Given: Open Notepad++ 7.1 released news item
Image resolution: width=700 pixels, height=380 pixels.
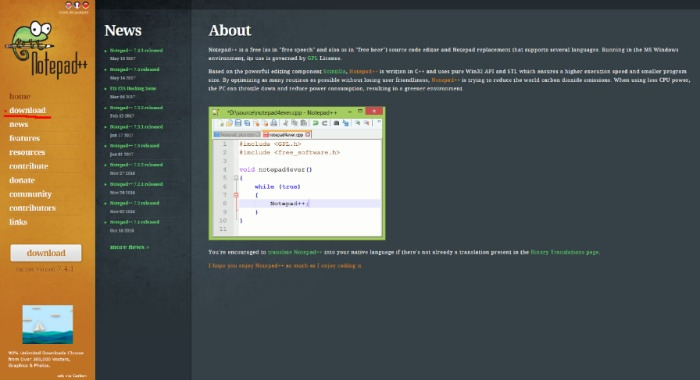Looking at the screenshot, I should point(134,222).
